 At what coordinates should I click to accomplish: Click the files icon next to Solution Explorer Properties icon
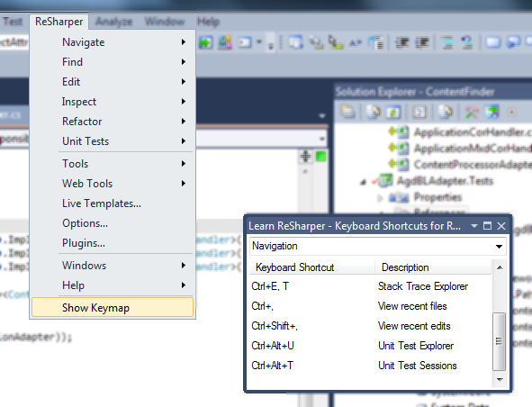pyautogui.click(x=374, y=112)
